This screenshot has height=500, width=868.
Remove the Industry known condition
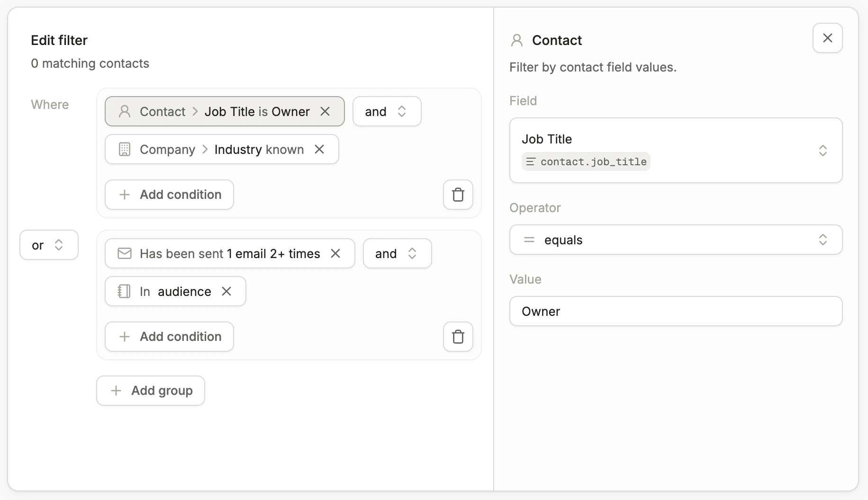319,149
